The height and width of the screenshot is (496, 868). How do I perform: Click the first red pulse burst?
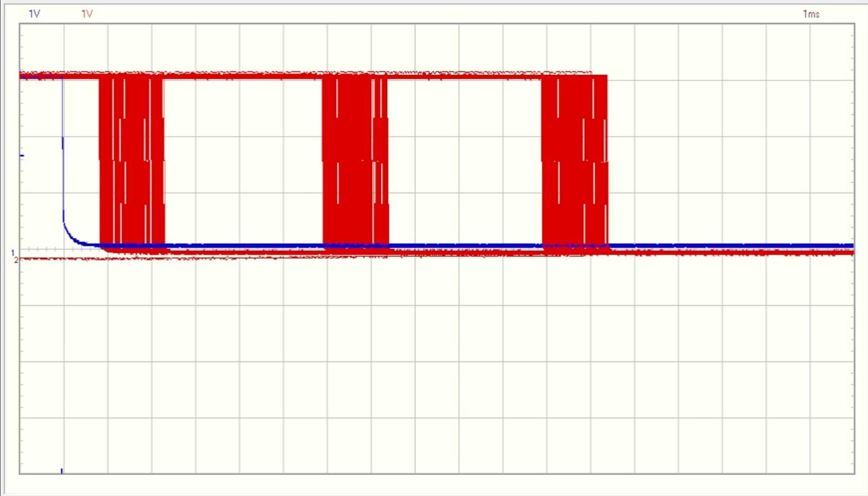coord(132,160)
